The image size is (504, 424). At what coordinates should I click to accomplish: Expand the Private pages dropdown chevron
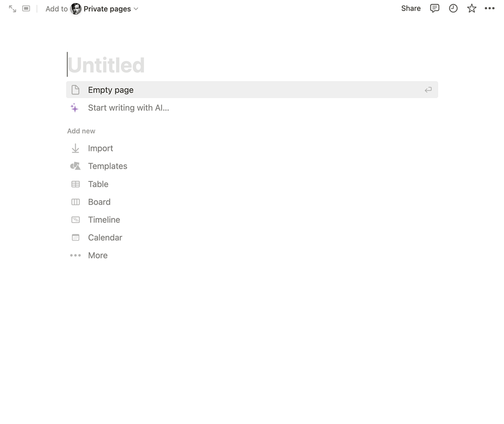pos(136,9)
